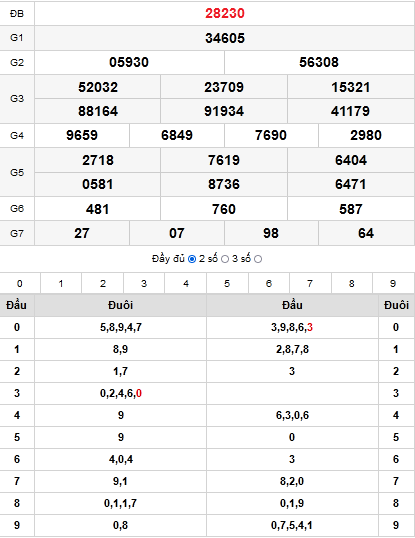Viewport: 415px width, 538px height.
Task: Click the G5 row label
Action: (17, 172)
